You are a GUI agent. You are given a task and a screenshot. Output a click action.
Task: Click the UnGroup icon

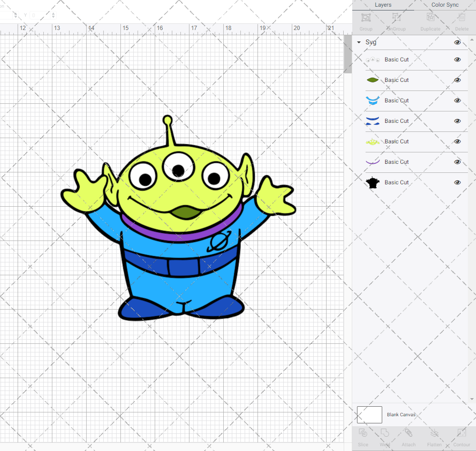(396, 20)
